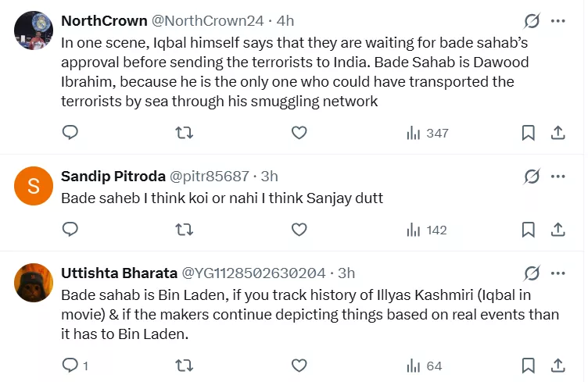Open more options menu on NorthCrown's post
This screenshot has width=588, height=382.
coord(558,21)
